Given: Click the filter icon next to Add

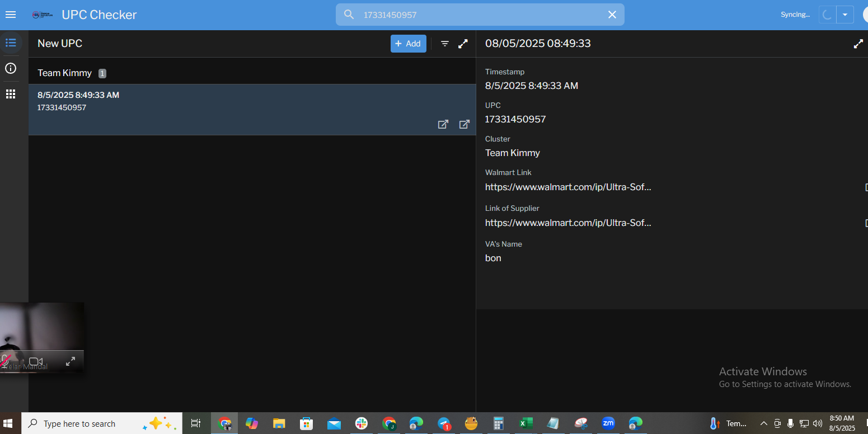Looking at the screenshot, I should (445, 44).
